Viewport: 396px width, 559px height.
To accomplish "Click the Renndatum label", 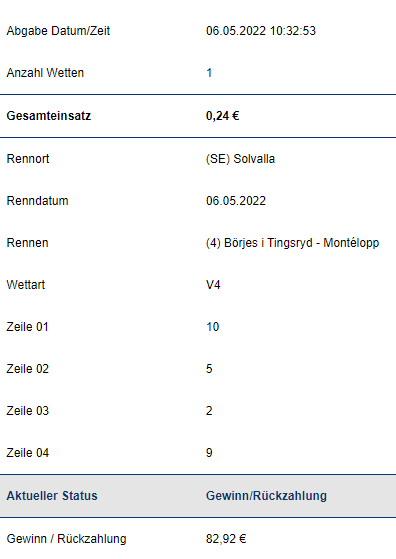I will click(37, 201).
